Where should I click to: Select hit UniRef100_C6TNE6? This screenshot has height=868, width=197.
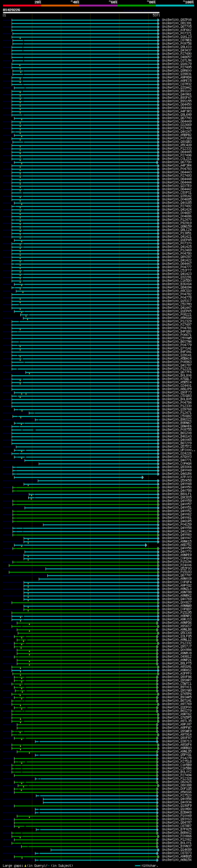177,40
